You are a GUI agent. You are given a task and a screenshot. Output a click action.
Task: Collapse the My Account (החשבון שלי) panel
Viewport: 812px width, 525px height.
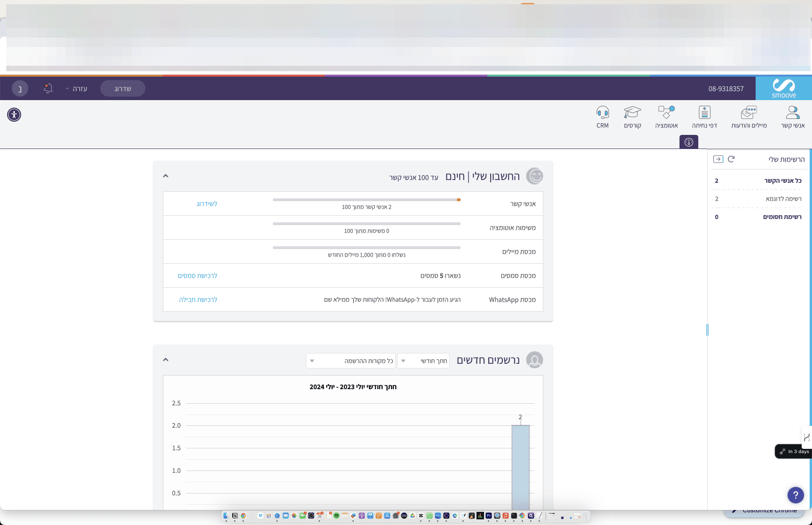165,176
